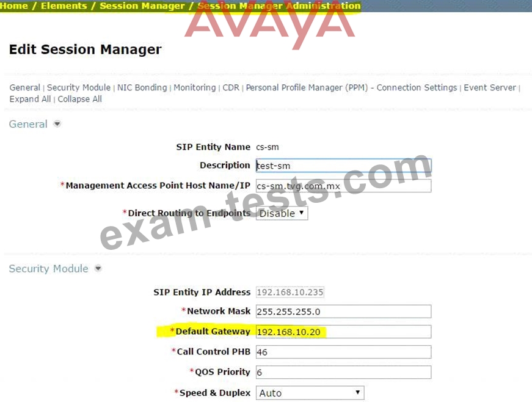Click the Management Access Point Host Name/IP field
The height and width of the screenshot is (402, 532).
(344, 186)
